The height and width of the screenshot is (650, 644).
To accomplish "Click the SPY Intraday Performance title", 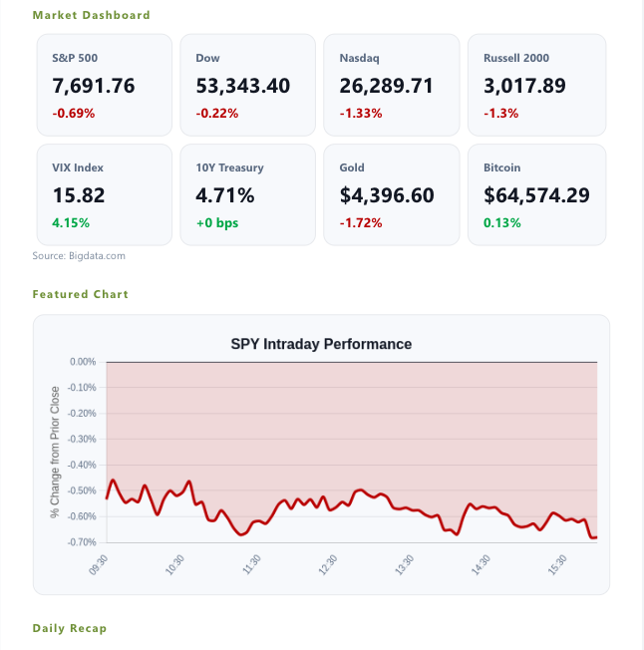I will click(x=321, y=344).
